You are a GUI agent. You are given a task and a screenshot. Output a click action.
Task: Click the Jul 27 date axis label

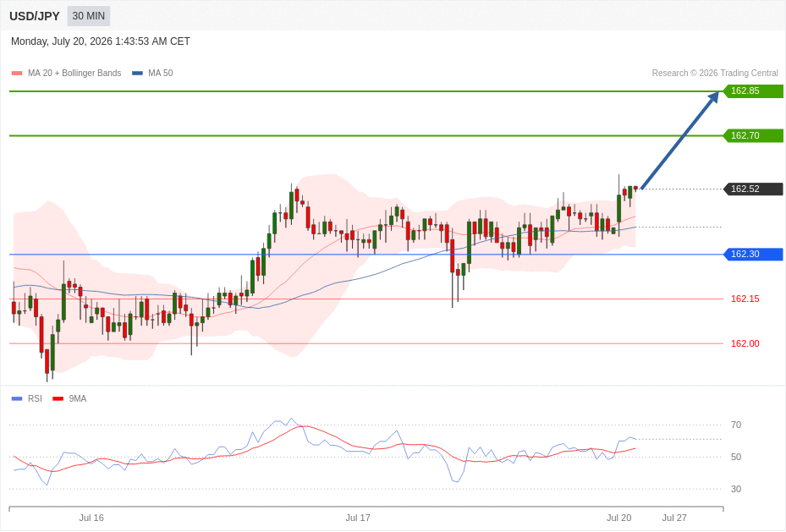pos(674,518)
